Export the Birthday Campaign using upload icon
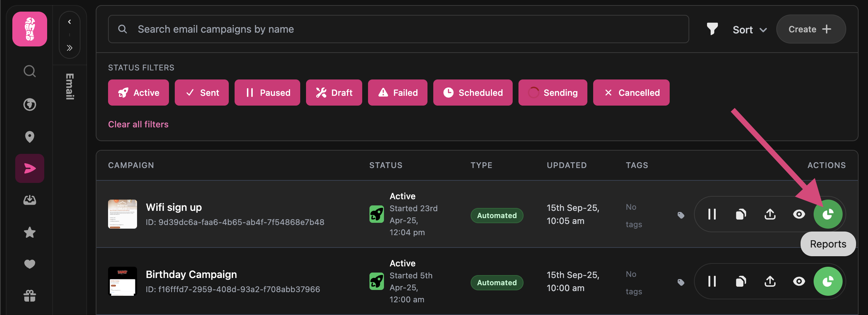The height and width of the screenshot is (315, 868). click(770, 281)
